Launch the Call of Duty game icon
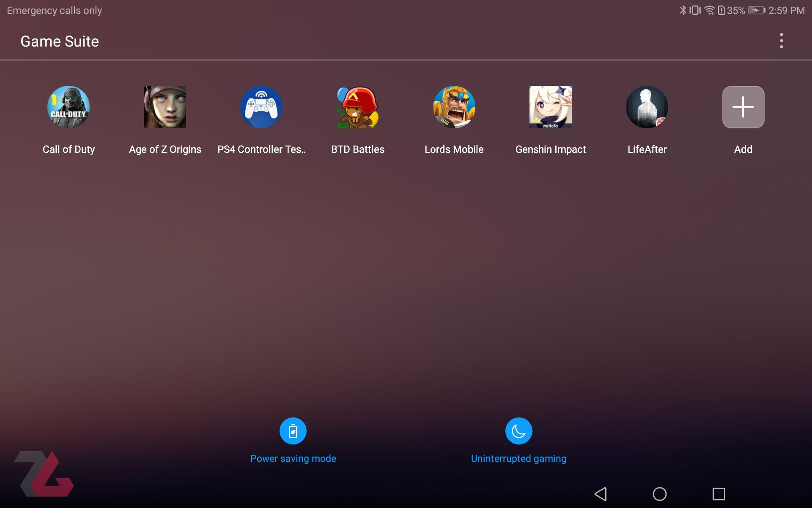812x508 pixels. 69,107
